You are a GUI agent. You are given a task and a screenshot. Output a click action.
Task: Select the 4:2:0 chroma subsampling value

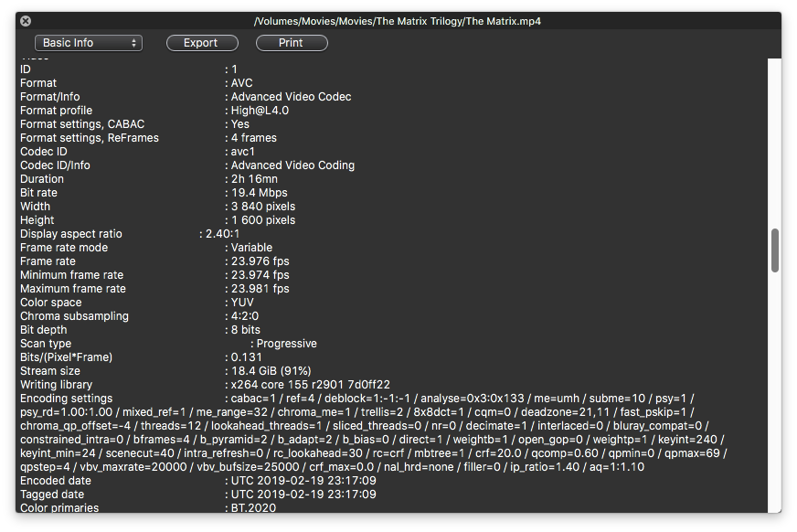245,316
